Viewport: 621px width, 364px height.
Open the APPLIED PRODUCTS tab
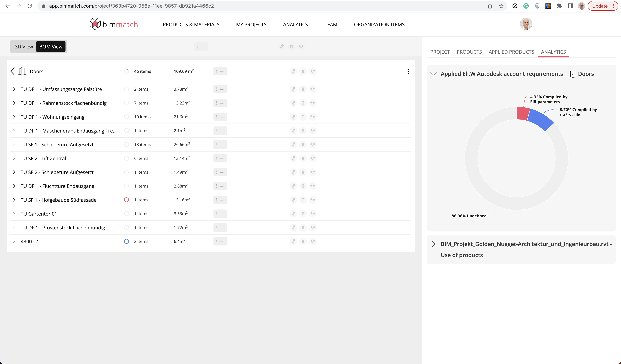coord(511,52)
